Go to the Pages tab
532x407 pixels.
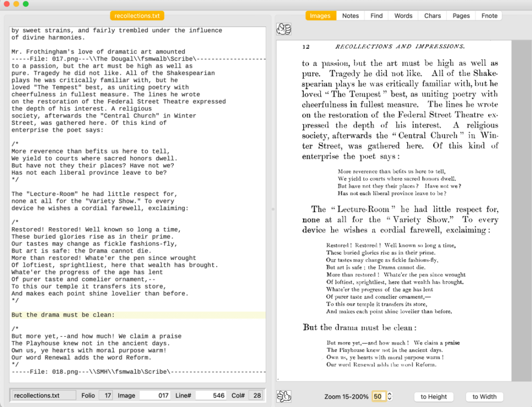[461, 16]
